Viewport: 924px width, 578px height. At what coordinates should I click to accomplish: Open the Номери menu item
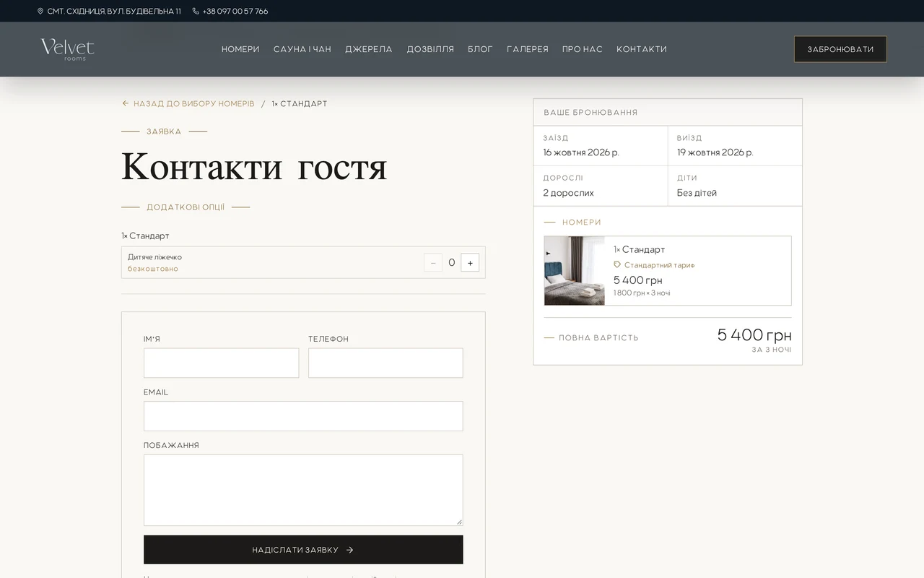click(x=240, y=49)
